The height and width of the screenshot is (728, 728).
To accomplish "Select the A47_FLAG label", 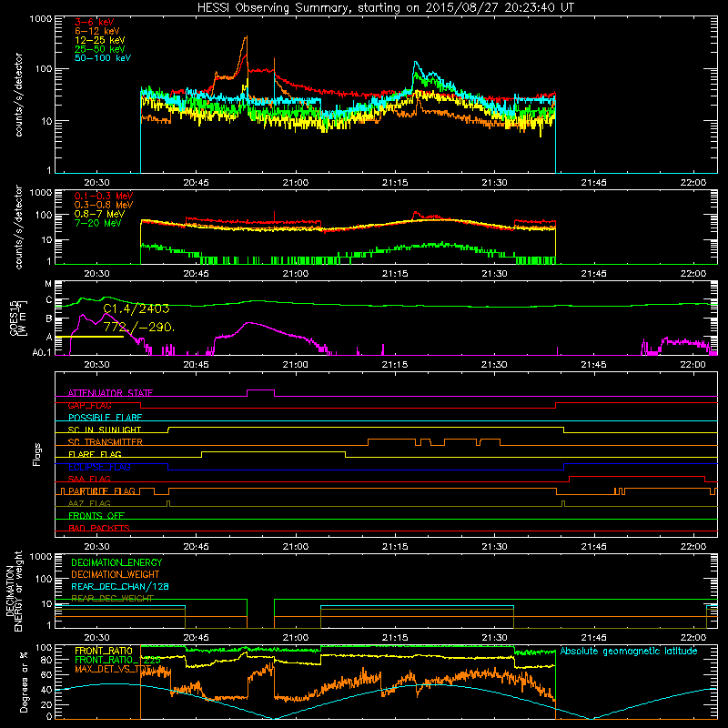I will click(x=89, y=503).
